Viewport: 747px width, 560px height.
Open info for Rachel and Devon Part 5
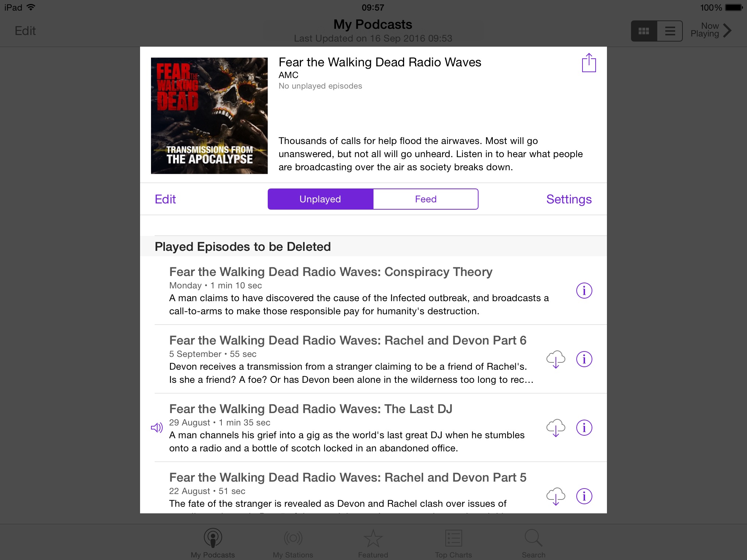point(584,496)
